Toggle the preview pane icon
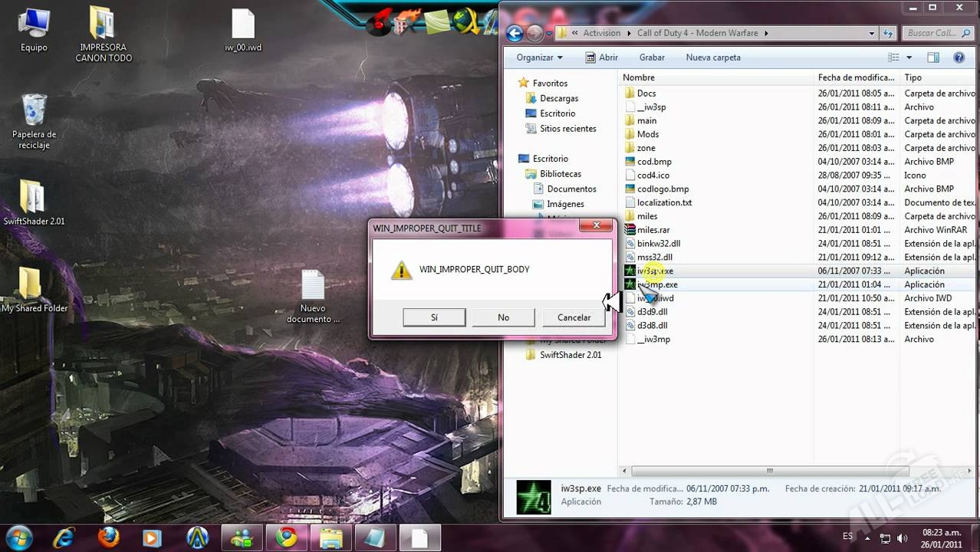The width and height of the screenshot is (980, 552). tap(933, 58)
